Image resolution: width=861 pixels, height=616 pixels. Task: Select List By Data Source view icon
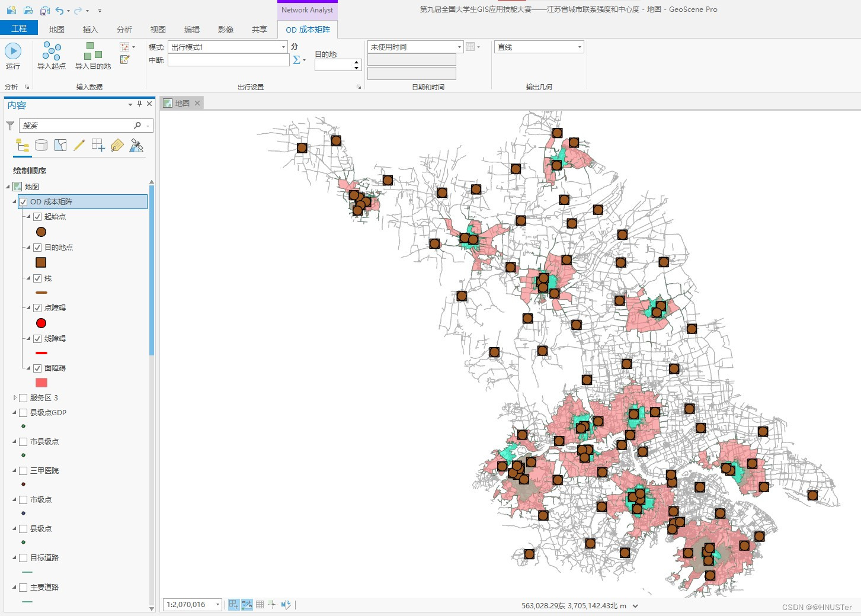pos(41,146)
